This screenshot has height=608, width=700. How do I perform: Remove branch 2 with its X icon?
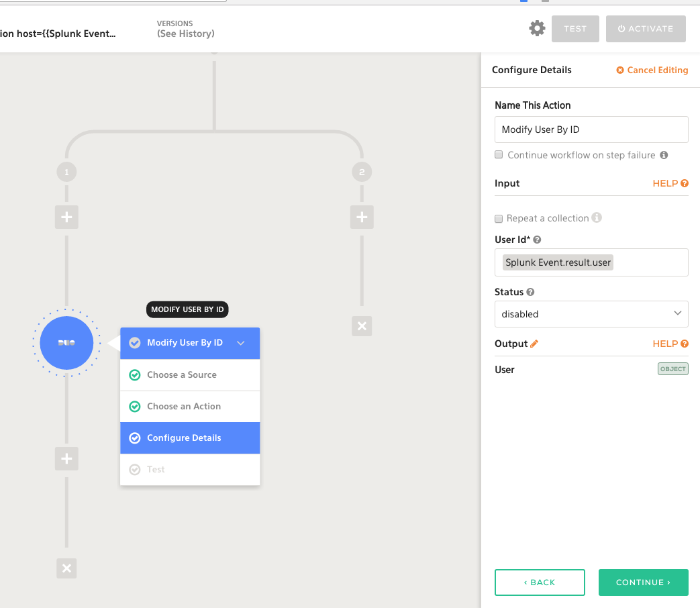tap(362, 326)
